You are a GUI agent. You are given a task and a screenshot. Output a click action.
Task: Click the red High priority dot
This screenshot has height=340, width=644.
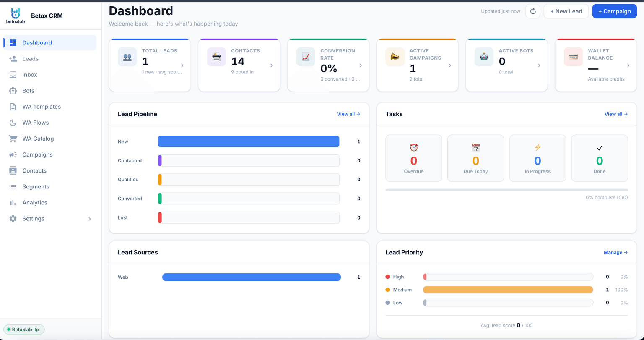coord(387,277)
